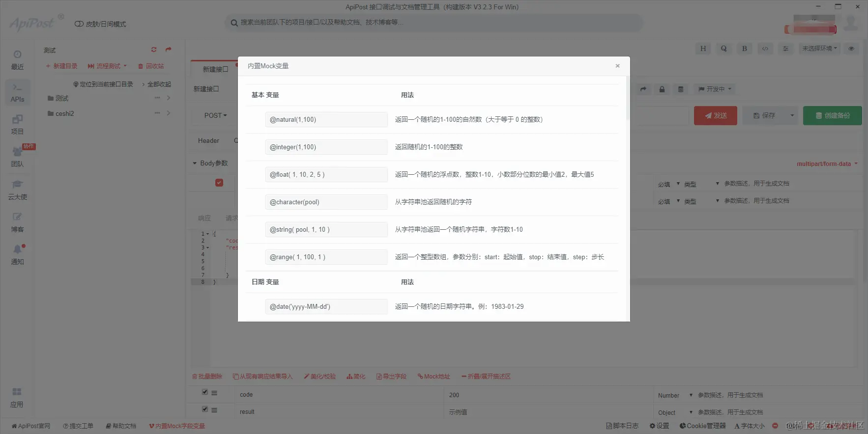The width and height of the screenshot is (868, 434).
Task: Click the green 创建备份 button
Action: 833,115
